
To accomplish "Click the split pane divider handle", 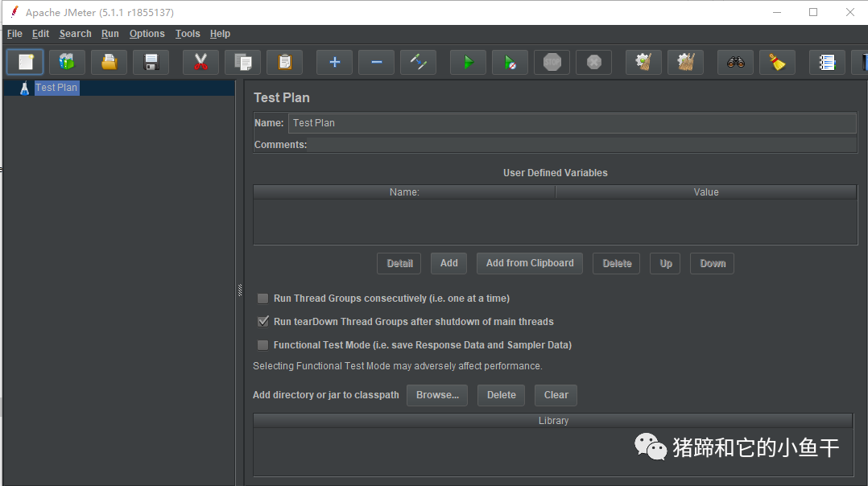I will tap(240, 290).
